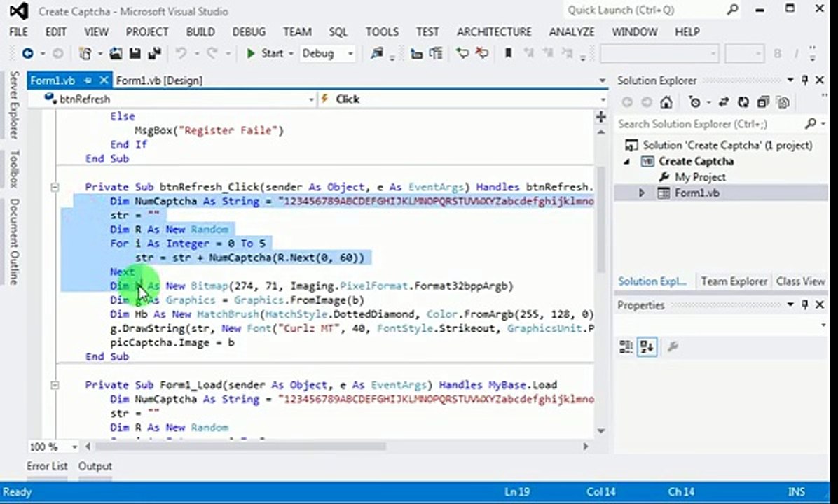Click the Search Solution Explorer input field
Image resolution: width=838 pixels, height=504 pixels.
pos(708,124)
